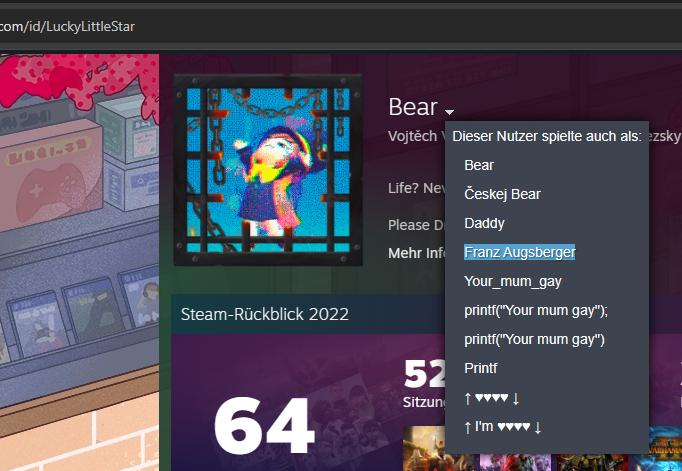This screenshot has width=682, height=471.
Task: Click the 'Steam-Rückblick 2022' header
Action: coord(265,314)
